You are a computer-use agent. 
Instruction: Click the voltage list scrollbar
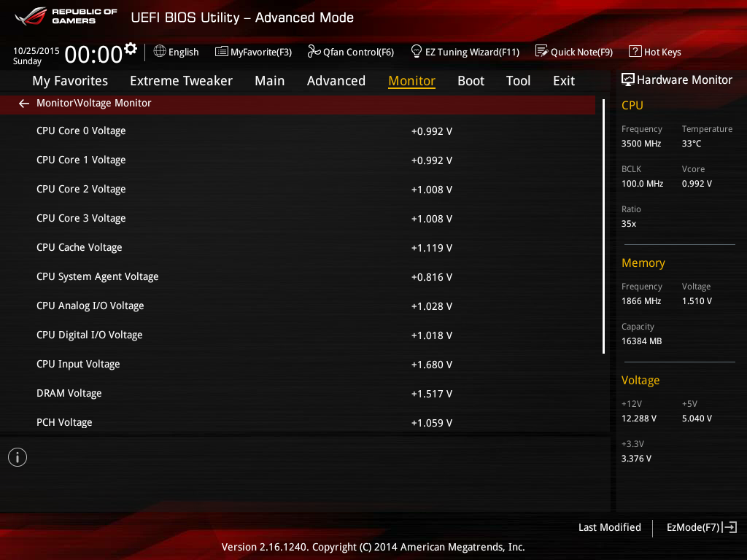coord(603,226)
